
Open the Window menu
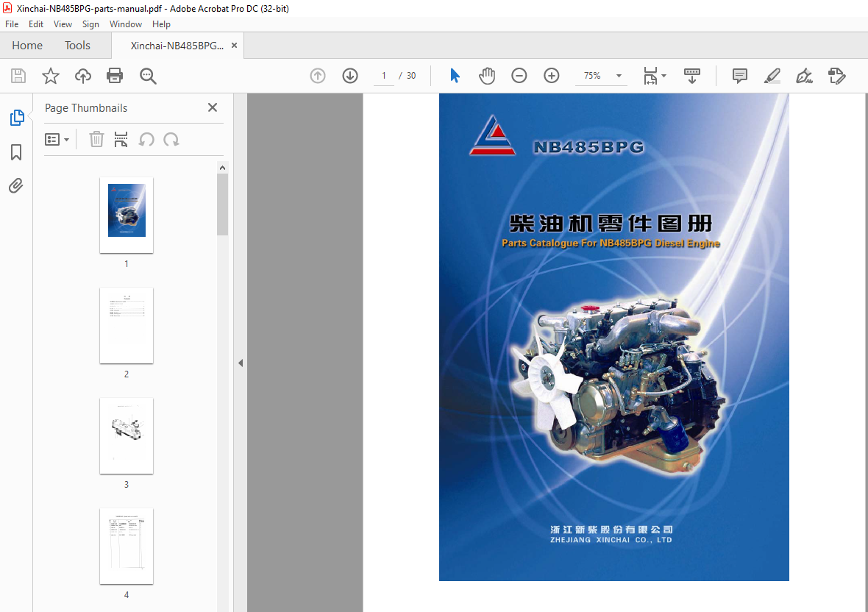click(x=126, y=24)
